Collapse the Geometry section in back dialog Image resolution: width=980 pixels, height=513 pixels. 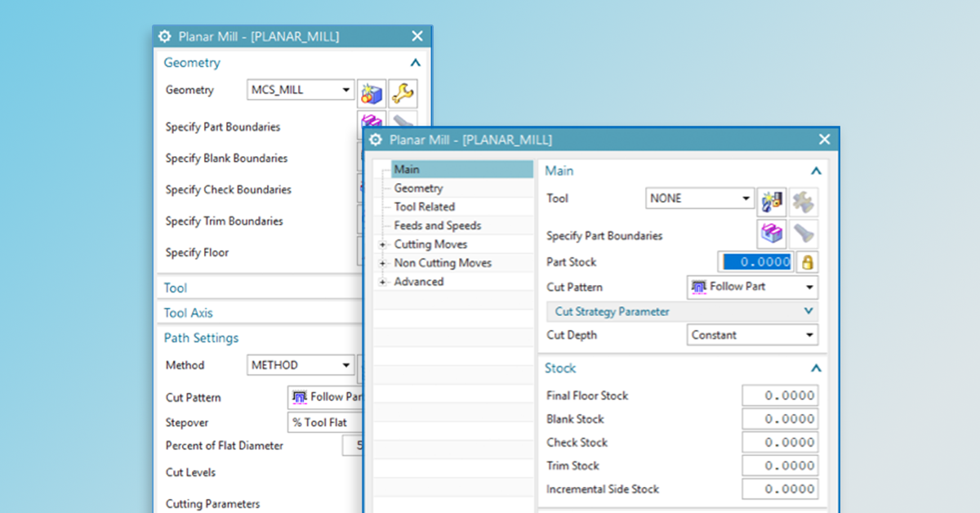(x=415, y=62)
